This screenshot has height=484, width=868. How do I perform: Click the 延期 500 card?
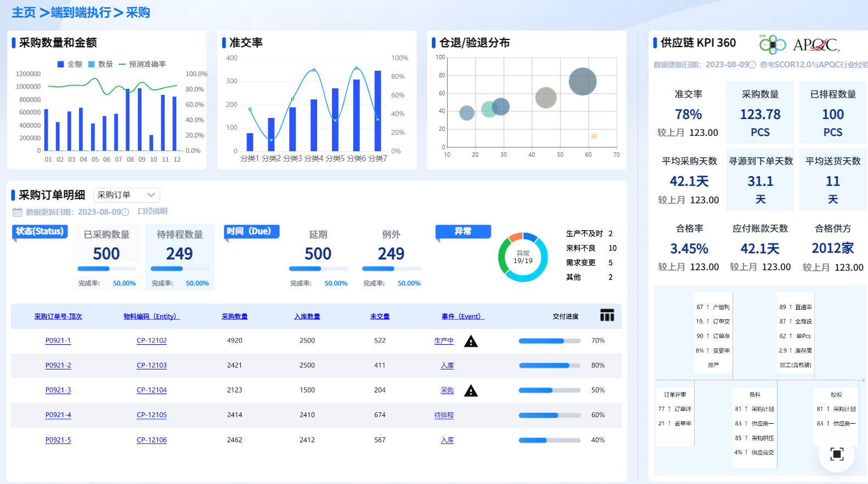tap(318, 258)
